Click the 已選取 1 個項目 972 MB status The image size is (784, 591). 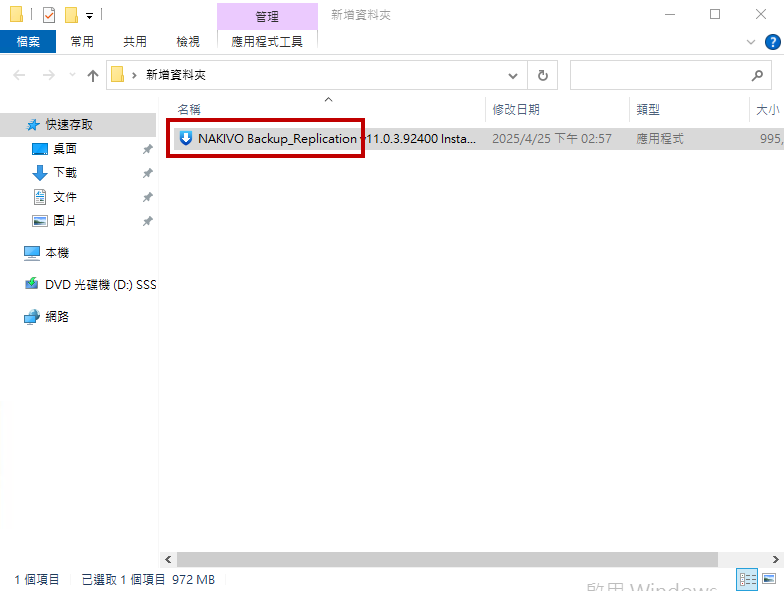(148, 580)
